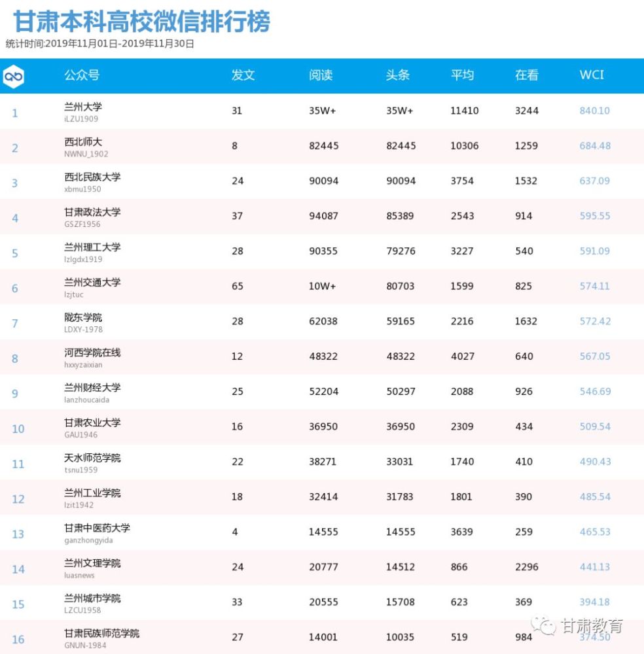The image size is (644, 654).
Task: Select the rank number 8 badge
Action: click(x=14, y=357)
